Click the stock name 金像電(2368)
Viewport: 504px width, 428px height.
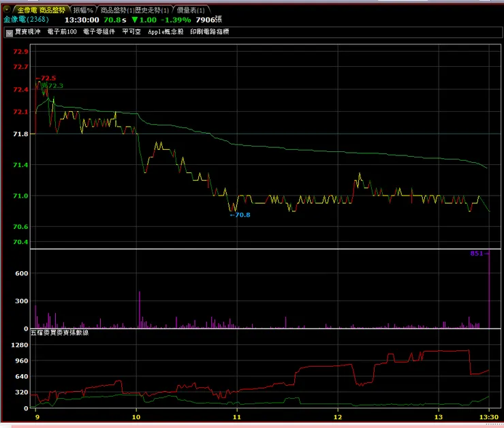[26, 19]
